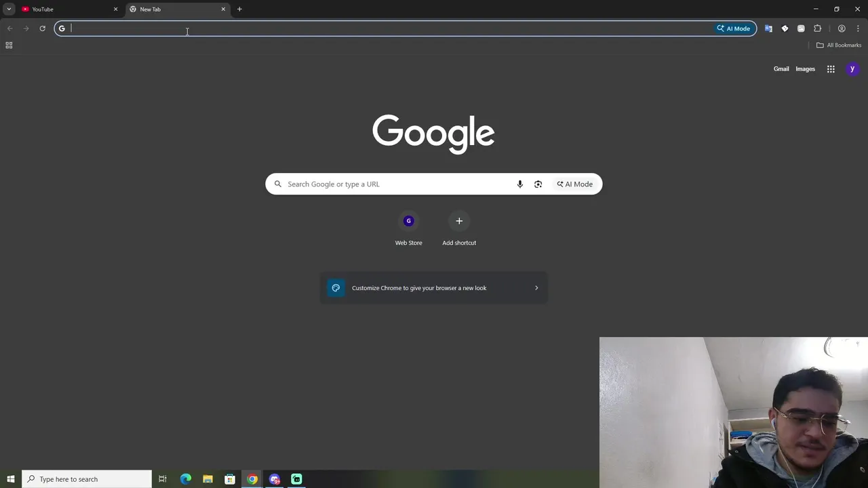Click the Chrome taskbar icon
The height and width of the screenshot is (488, 868).
[252, 479]
